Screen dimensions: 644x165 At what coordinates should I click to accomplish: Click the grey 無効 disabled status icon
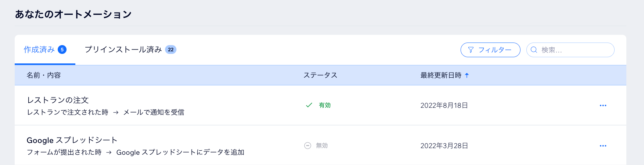[x=308, y=146]
